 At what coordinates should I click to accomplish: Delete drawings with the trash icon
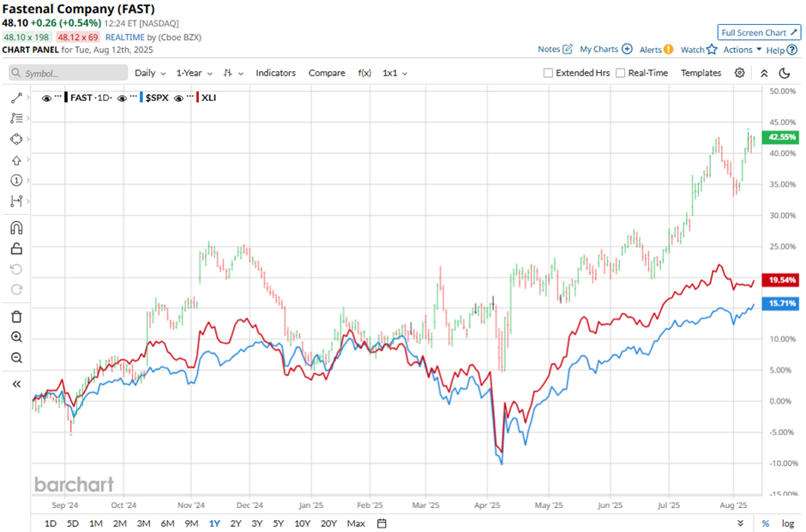[x=16, y=316]
